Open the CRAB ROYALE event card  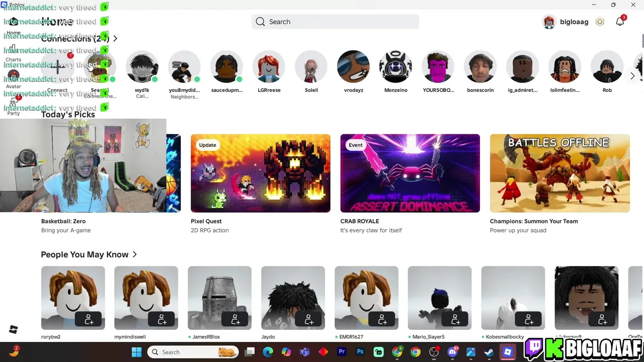pyautogui.click(x=410, y=173)
